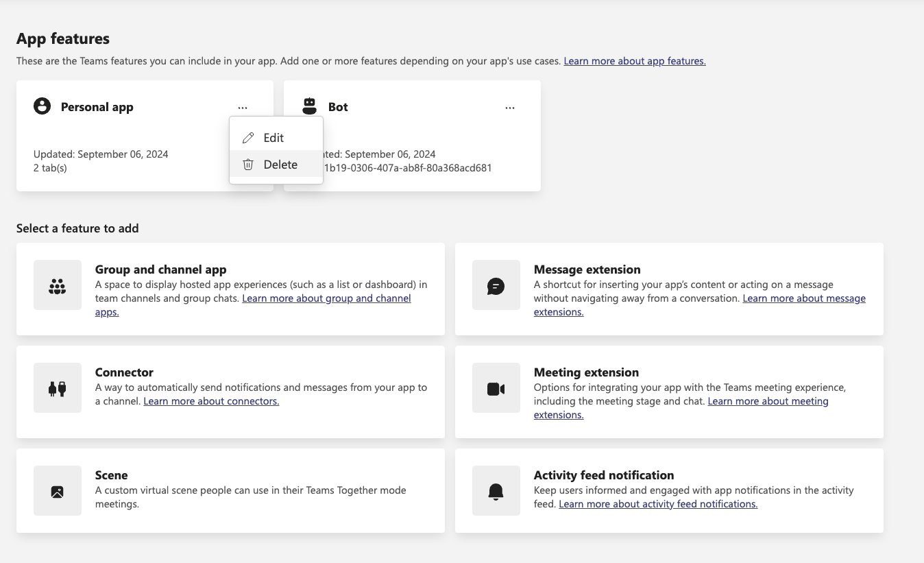Screen dimensions: 924x563
Task: Select the Bot card title
Action: [338, 107]
